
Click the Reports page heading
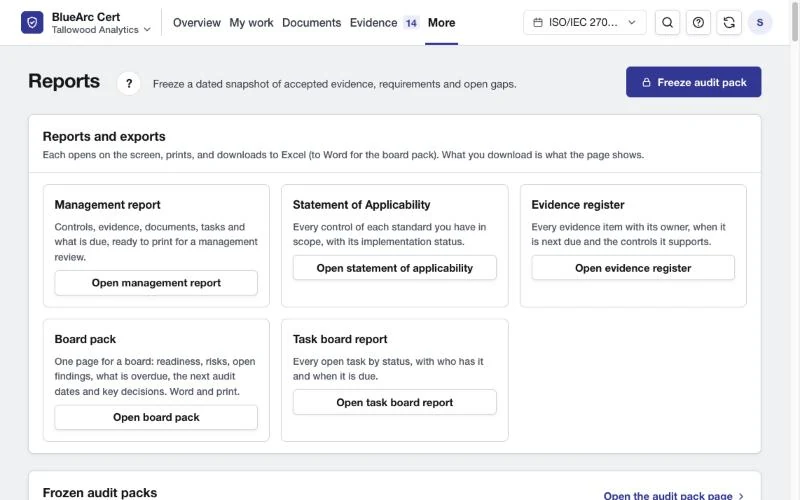(x=64, y=81)
